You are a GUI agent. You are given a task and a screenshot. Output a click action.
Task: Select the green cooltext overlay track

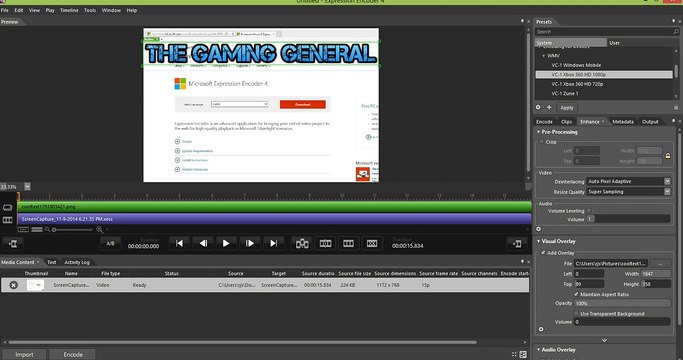coord(274,207)
